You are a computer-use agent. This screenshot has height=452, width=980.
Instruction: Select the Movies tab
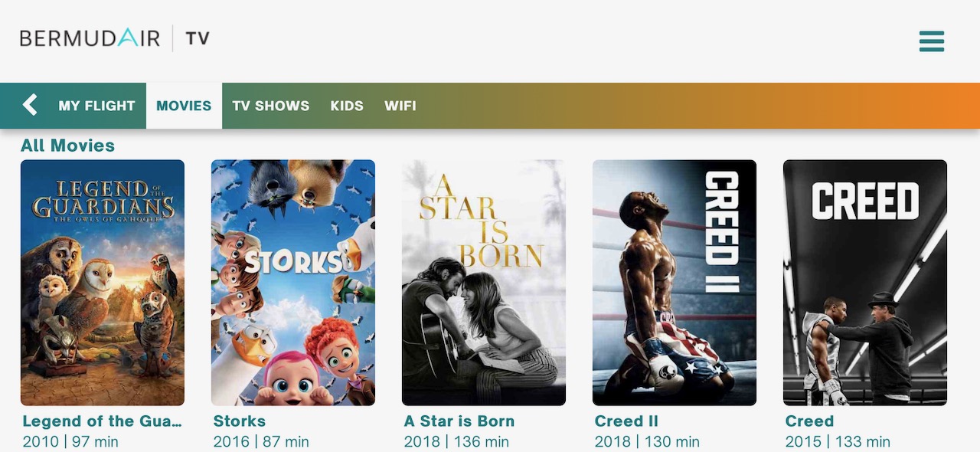tap(184, 106)
